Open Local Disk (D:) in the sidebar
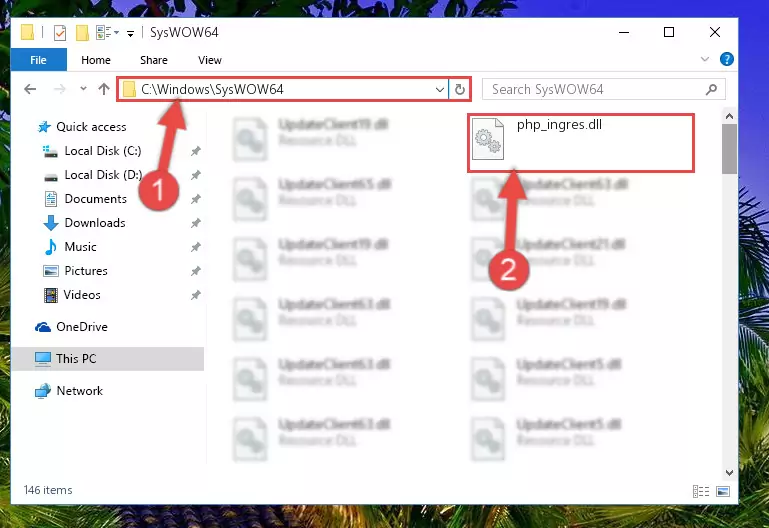769x528 pixels. point(103,175)
